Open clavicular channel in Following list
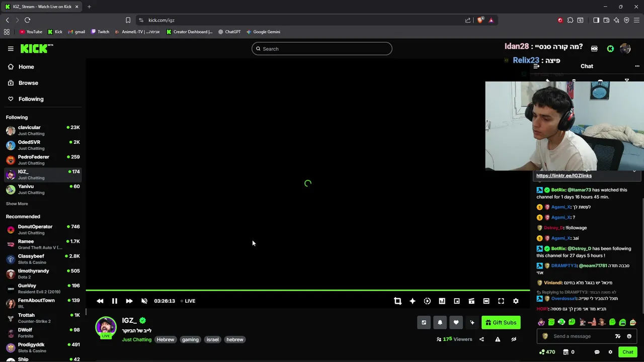644x362 pixels. click(x=43, y=130)
